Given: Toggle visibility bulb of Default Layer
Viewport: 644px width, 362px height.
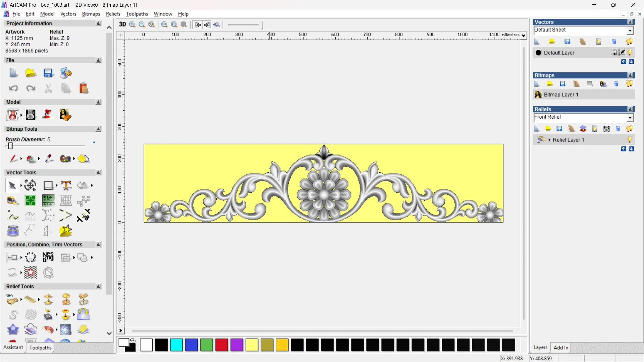Looking at the screenshot, I should [x=630, y=53].
